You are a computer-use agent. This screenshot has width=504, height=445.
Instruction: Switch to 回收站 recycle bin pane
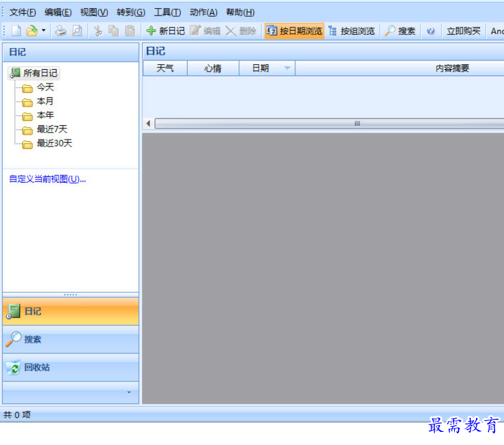pos(71,367)
